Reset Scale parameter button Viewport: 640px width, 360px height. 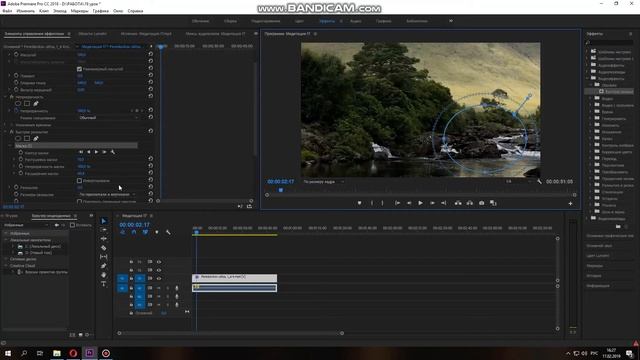click(151, 54)
